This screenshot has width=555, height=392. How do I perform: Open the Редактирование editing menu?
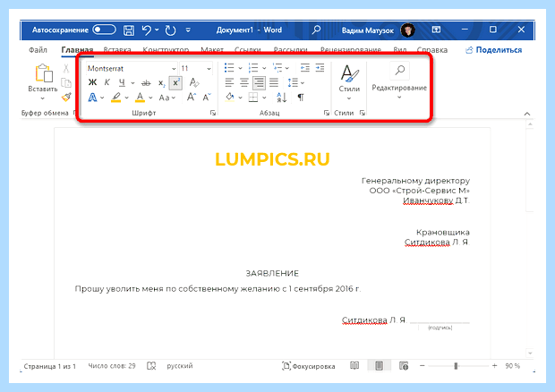pyautogui.click(x=399, y=81)
